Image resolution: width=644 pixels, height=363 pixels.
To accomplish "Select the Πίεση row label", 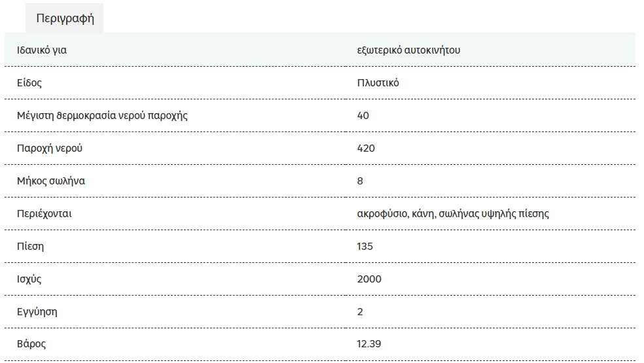I will tap(30, 247).
